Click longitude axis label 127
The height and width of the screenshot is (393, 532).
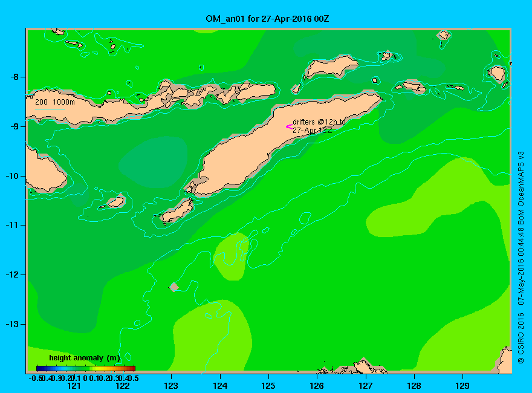[365, 386]
